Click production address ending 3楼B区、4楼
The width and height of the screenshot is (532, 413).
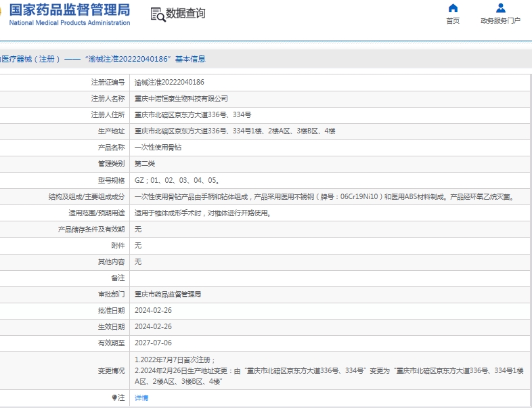click(235, 131)
